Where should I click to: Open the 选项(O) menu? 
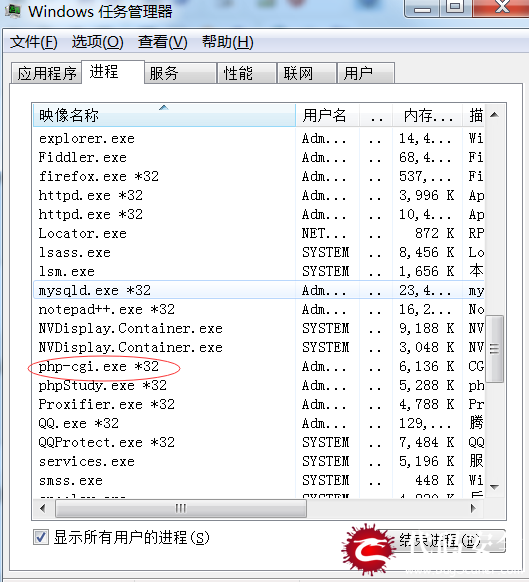click(97, 42)
